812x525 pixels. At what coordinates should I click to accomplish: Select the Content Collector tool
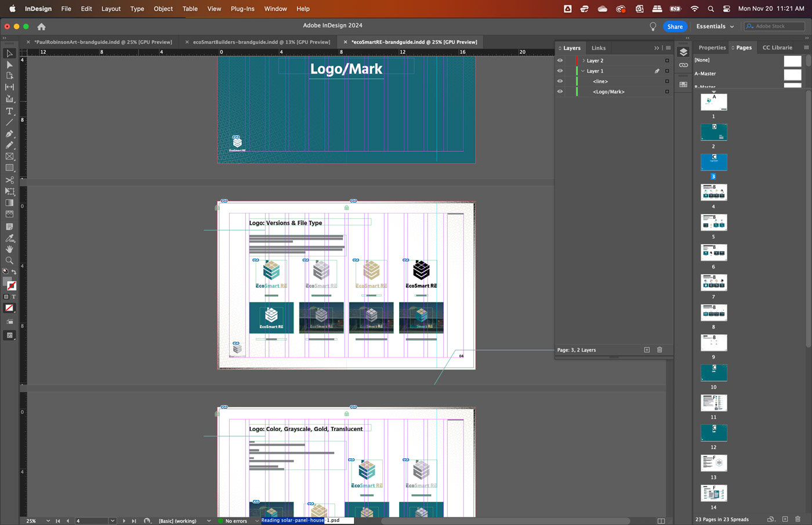9,99
